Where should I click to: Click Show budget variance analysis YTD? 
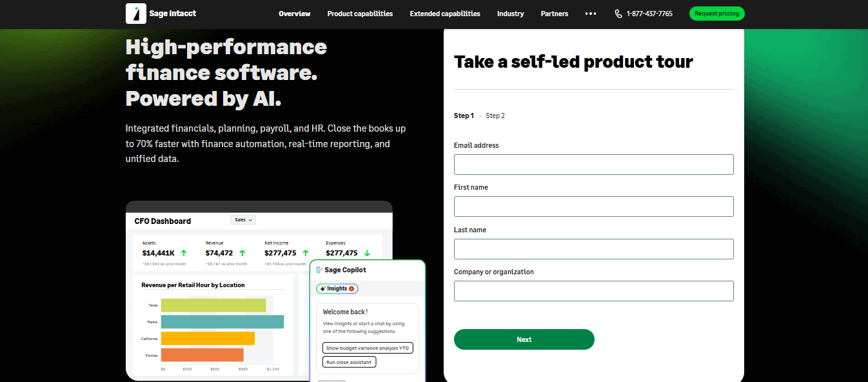368,348
